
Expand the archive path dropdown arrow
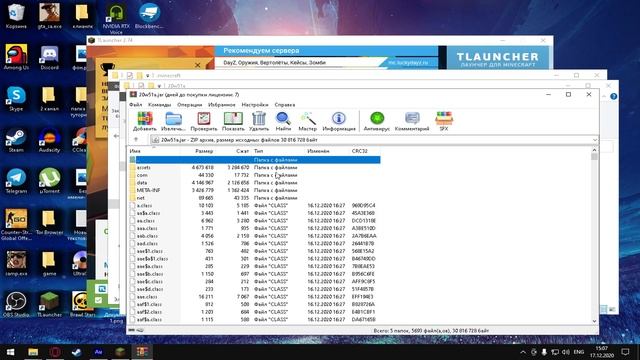[595, 140]
